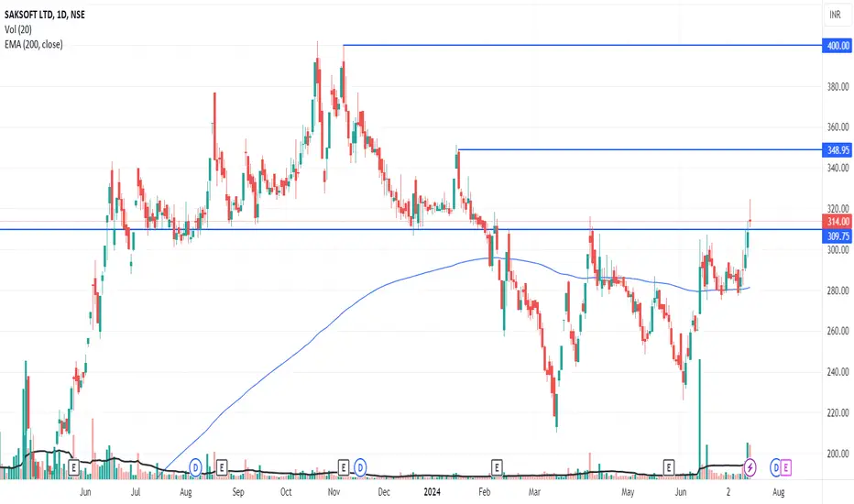Click the purple lightning bolt event icon
Viewport: 854px width, 504px height.
point(750,467)
